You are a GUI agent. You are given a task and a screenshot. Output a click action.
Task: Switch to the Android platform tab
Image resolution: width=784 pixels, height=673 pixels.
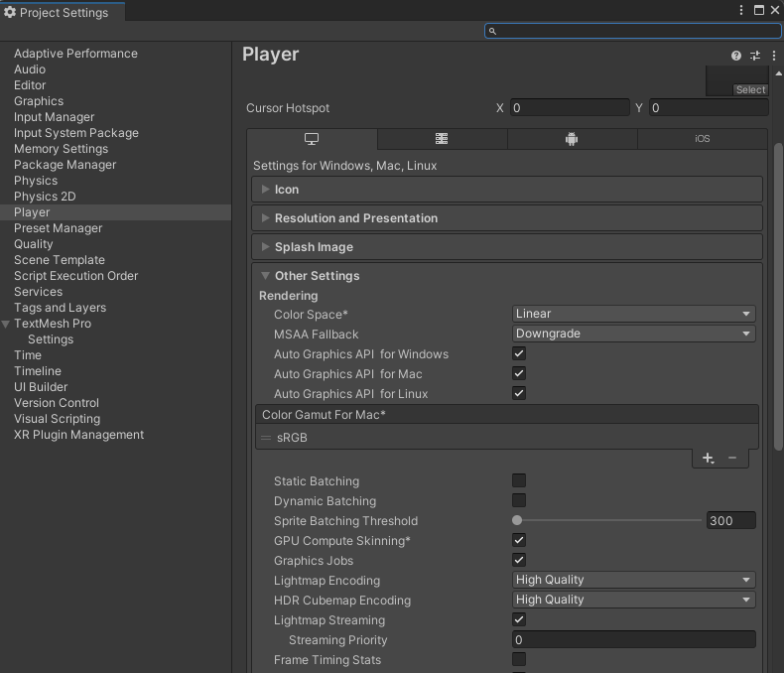point(572,139)
